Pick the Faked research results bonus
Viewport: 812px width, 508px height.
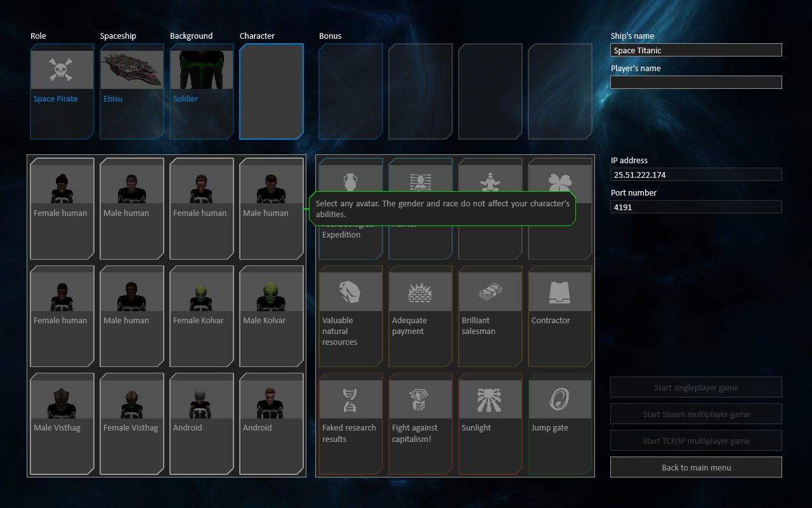click(351, 423)
